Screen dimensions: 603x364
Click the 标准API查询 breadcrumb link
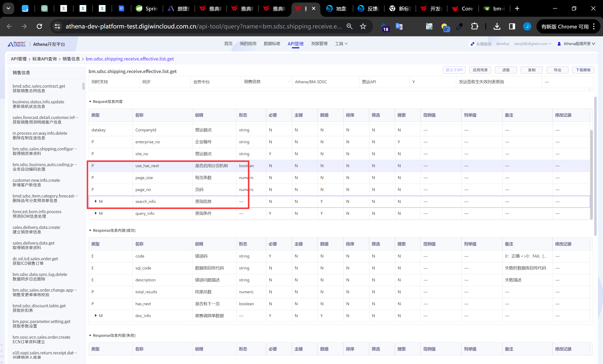[x=45, y=59]
